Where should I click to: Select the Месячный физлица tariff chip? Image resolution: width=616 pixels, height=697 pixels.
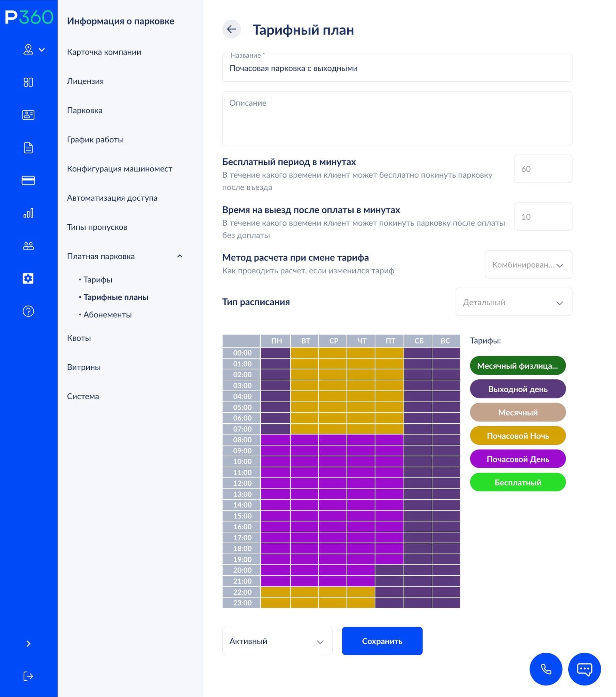click(518, 366)
